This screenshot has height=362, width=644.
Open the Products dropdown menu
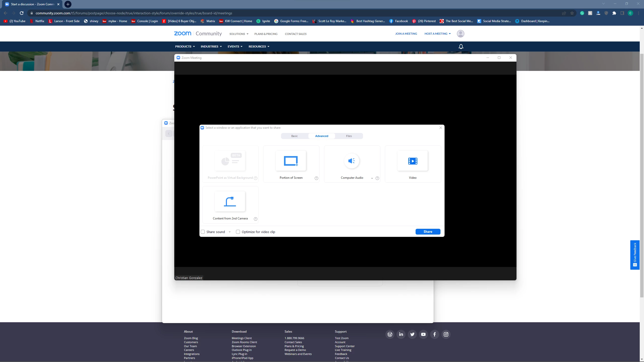185,47
